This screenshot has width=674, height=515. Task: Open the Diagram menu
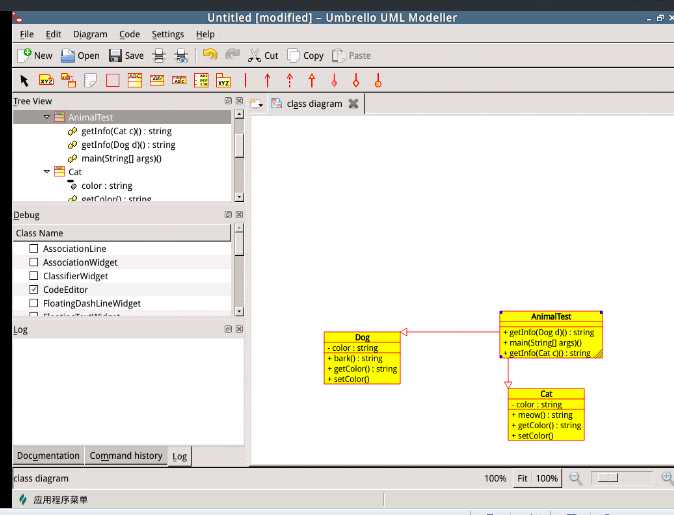(90, 34)
